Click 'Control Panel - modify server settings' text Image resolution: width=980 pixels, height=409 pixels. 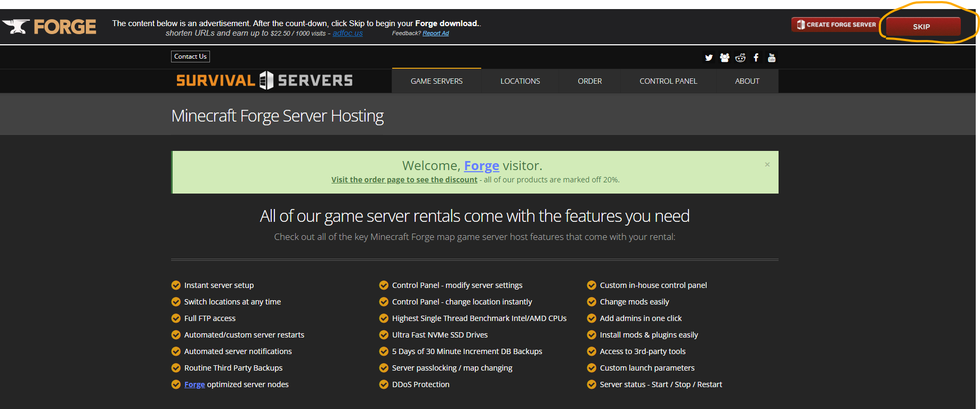tap(457, 285)
